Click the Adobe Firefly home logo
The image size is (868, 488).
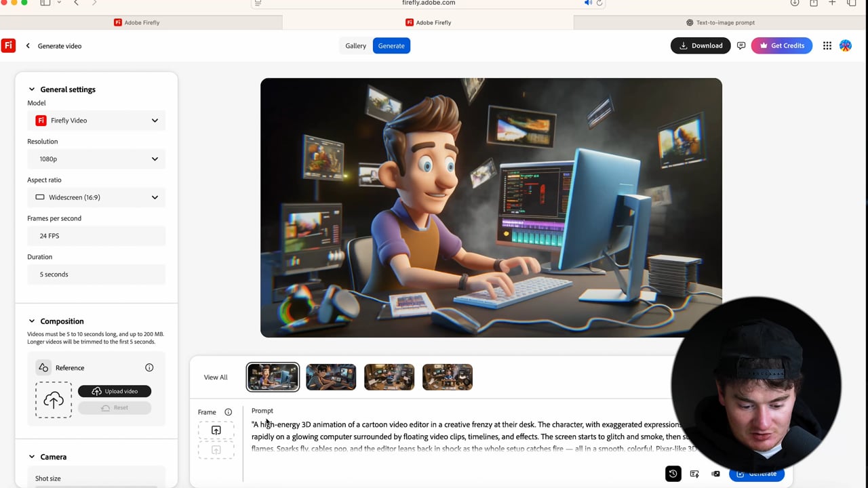click(x=8, y=45)
